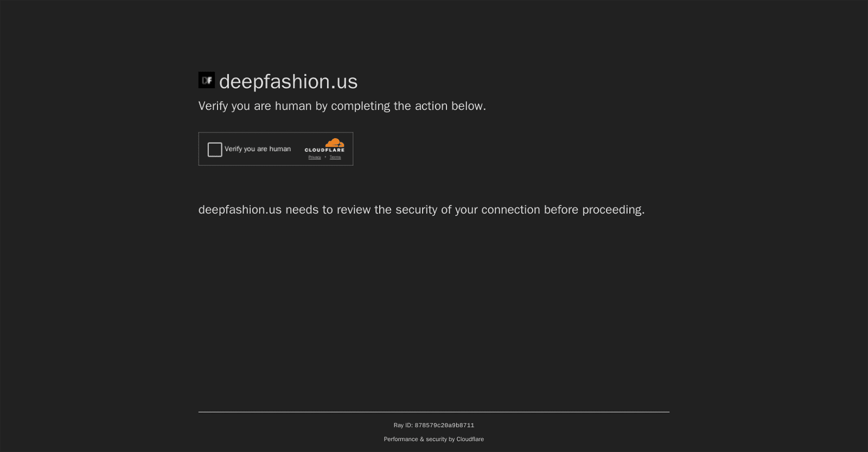Click the dot separator between Privacy and Terms
868x452 pixels.
tap(325, 157)
